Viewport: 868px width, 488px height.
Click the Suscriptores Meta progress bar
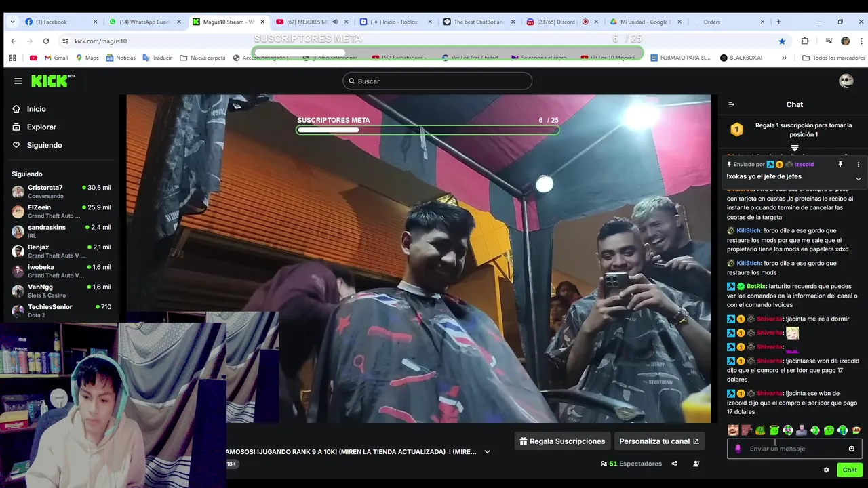point(428,129)
